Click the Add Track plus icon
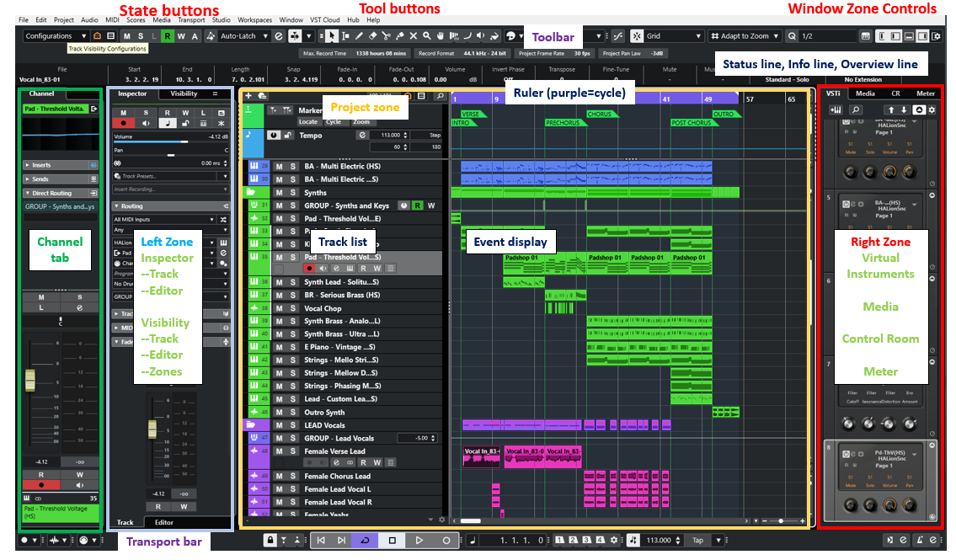 [x=249, y=97]
